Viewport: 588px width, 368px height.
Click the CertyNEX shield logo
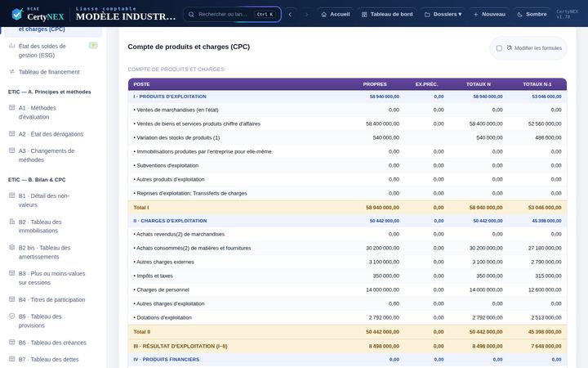[x=17, y=14]
